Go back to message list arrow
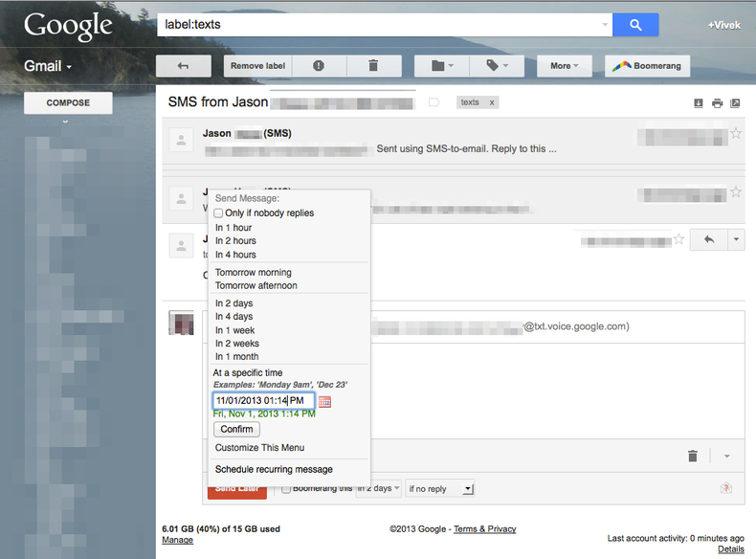The image size is (756, 559). (183, 66)
